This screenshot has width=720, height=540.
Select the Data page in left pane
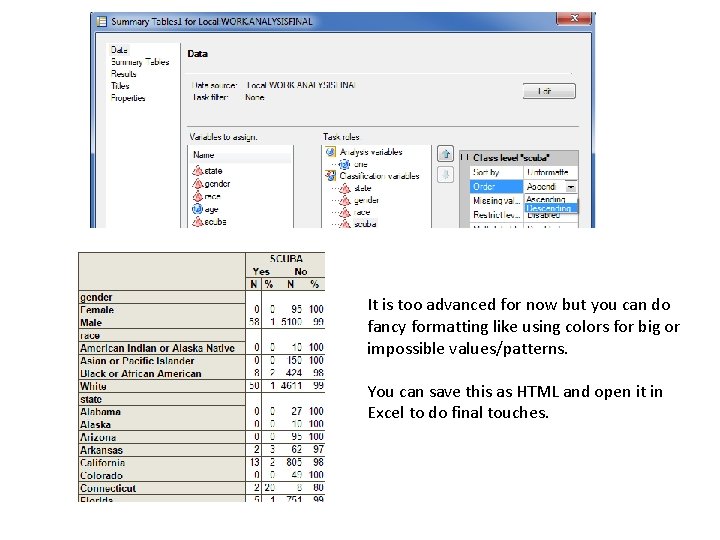coord(119,50)
